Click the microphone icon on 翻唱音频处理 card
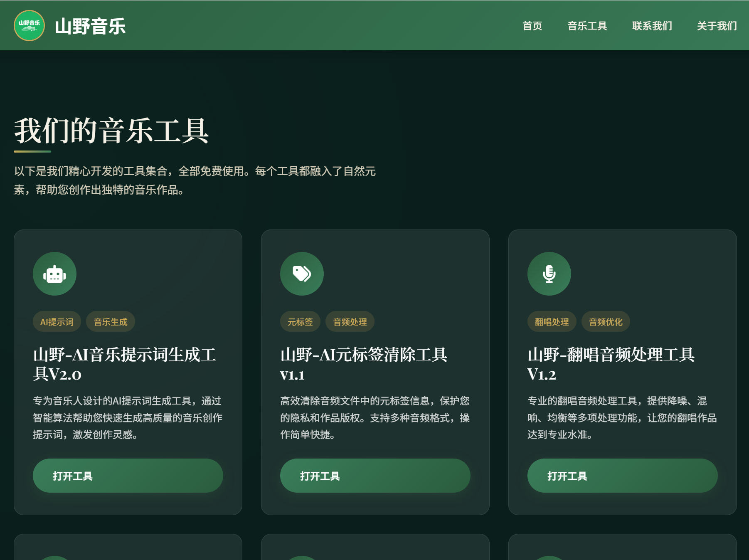Image resolution: width=749 pixels, height=560 pixels. point(549,274)
